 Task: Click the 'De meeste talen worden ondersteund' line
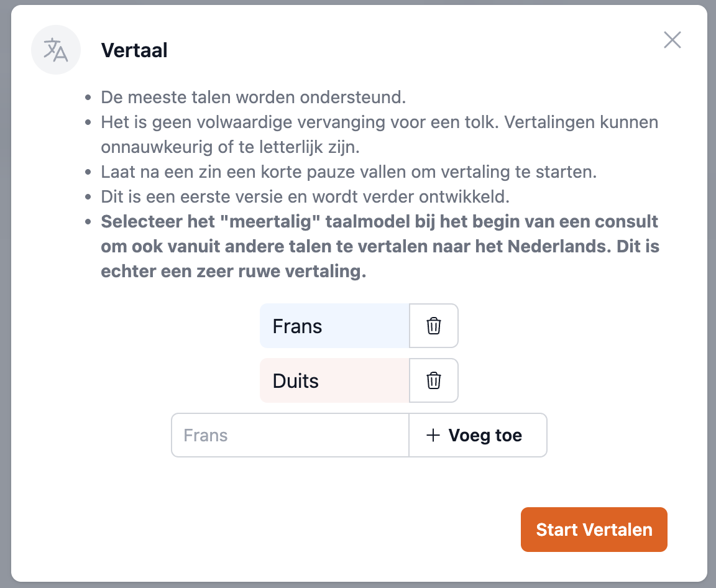coord(254,98)
